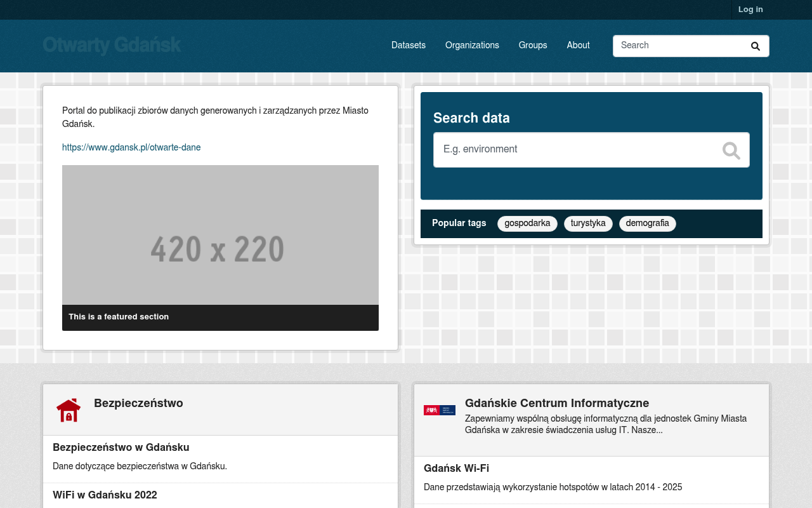The width and height of the screenshot is (812, 508).
Task: Click the 'Search data' heading
Action: pyautogui.click(x=471, y=119)
